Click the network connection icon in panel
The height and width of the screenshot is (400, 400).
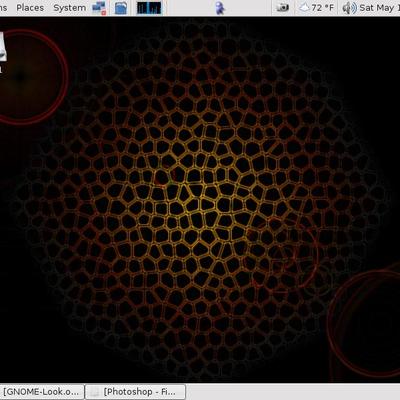[99, 8]
